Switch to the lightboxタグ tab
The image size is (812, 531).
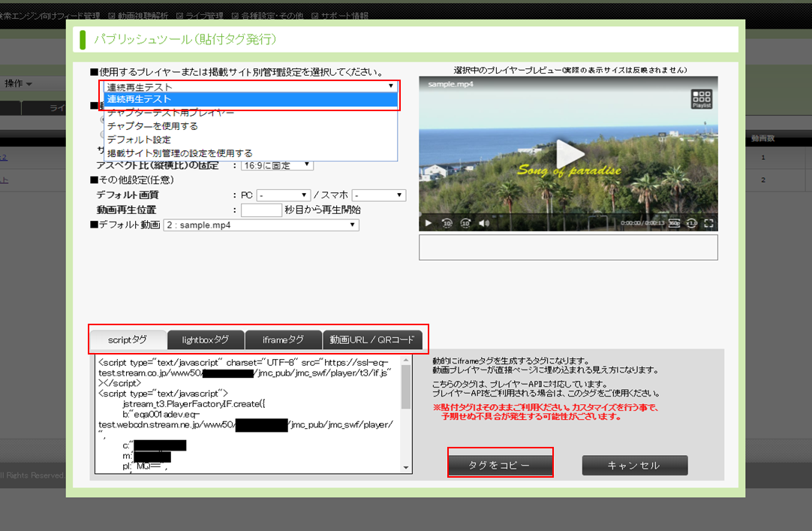205,339
